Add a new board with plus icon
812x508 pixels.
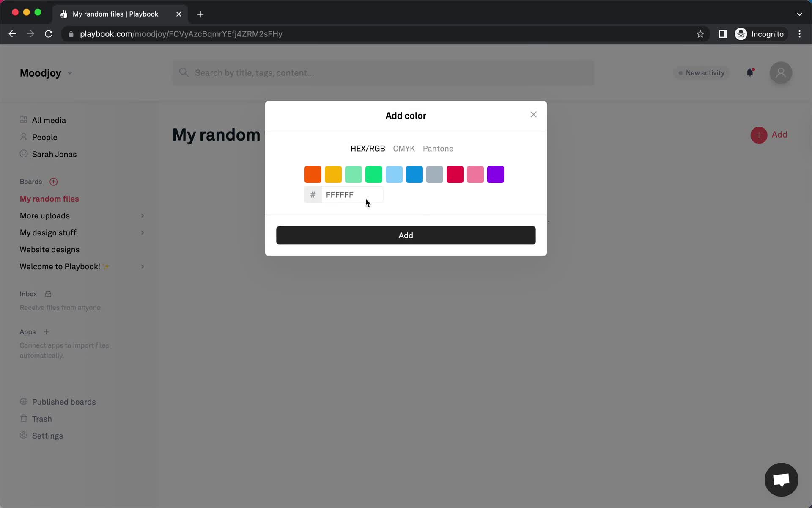point(53,182)
